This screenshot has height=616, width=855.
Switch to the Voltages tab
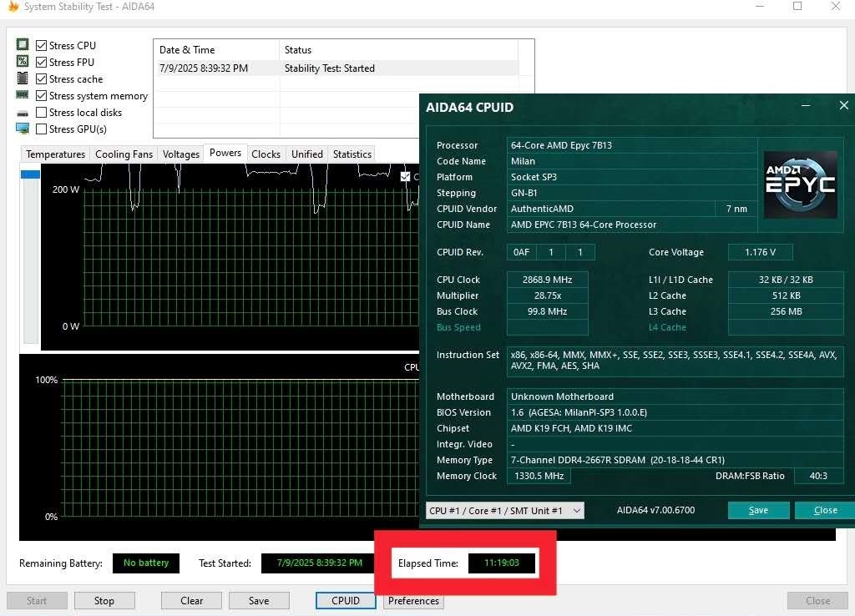coord(181,154)
